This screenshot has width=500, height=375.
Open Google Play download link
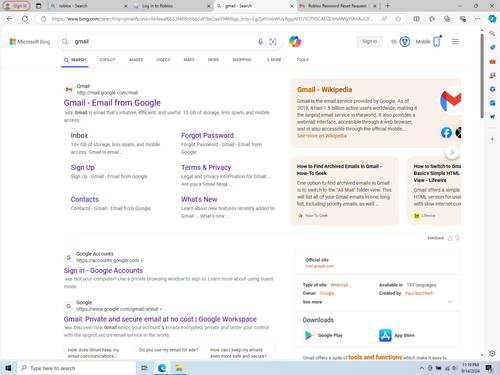323,335
